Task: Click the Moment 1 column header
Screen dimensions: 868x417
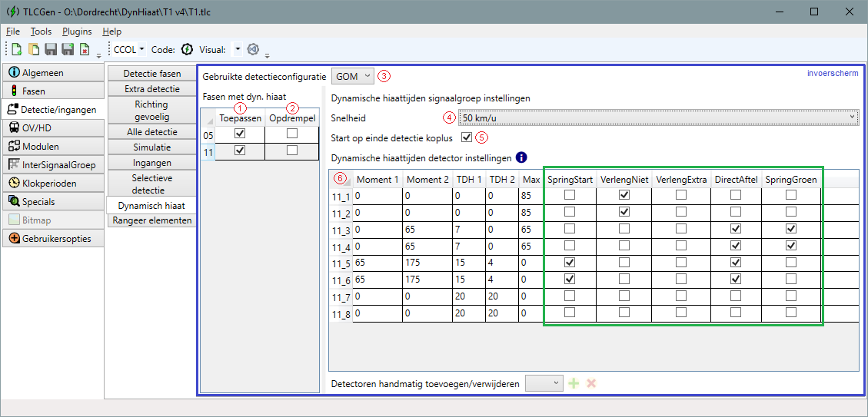Action: click(377, 179)
